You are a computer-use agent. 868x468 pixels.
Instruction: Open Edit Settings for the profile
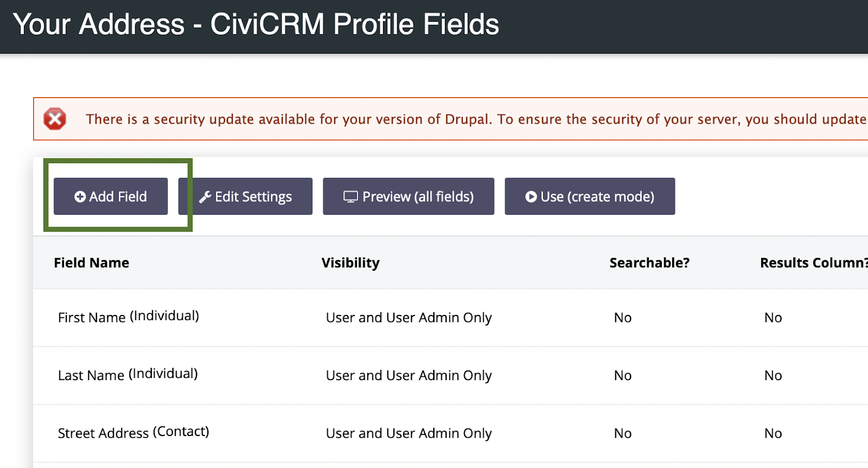(x=245, y=196)
